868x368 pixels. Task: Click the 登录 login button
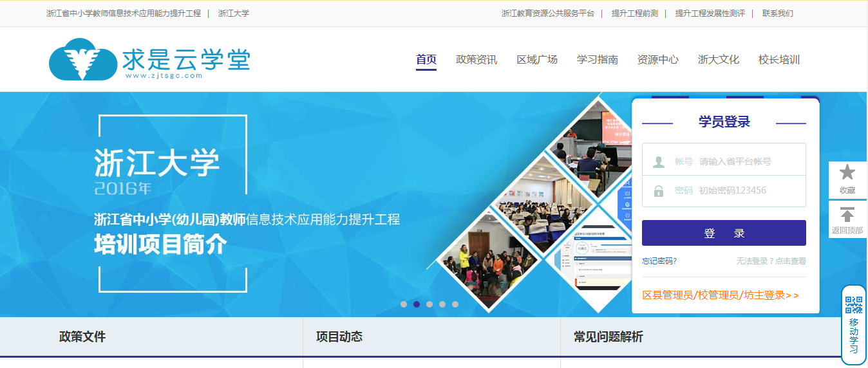[x=724, y=233]
